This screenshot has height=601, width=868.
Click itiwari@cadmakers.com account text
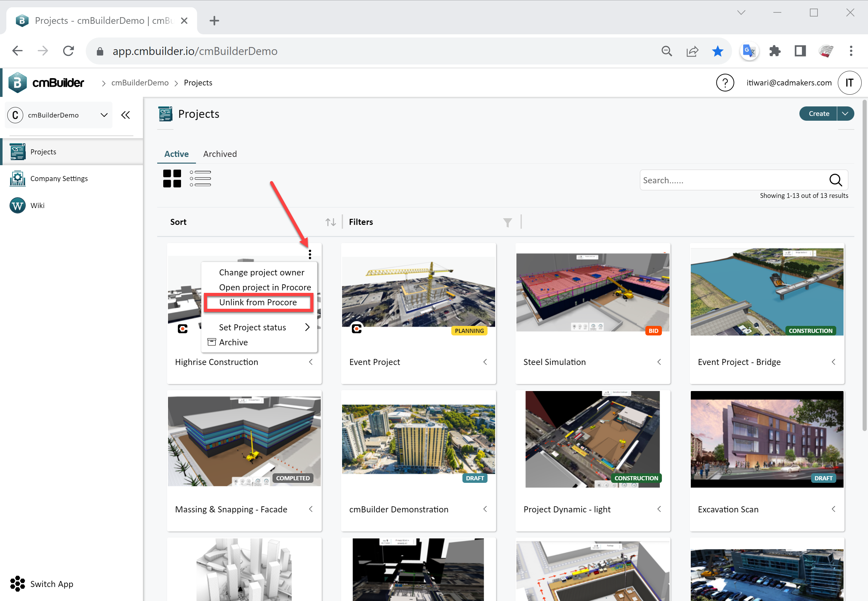point(789,83)
